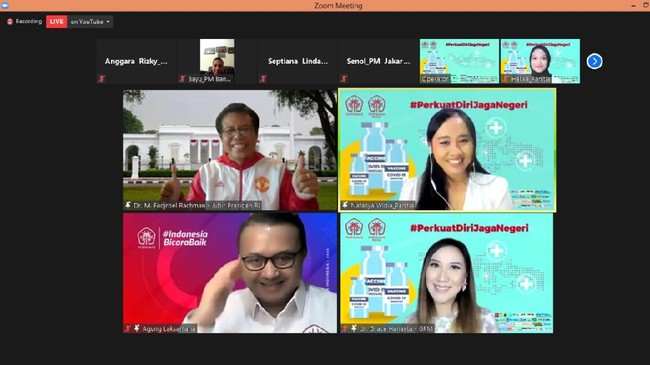Screen dimensions: 650x365
Task: Click the 'Recording' status text
Action: pos(29,21)
